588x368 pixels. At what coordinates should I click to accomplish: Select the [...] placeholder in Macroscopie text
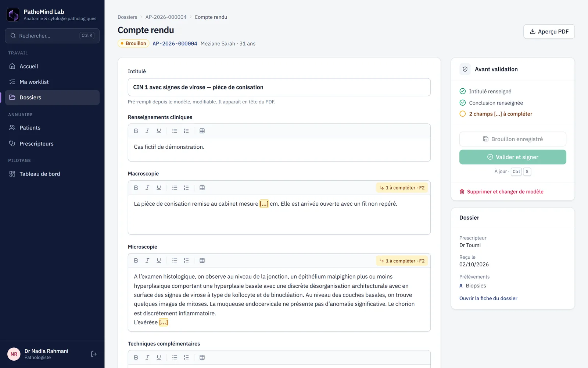tap(264, 204)
